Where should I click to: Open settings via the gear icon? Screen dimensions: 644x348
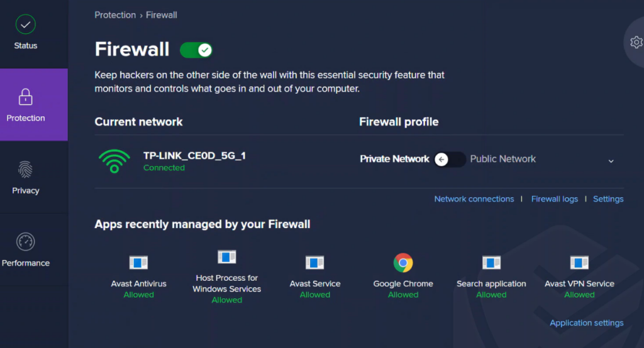pyautogui.click(x=636, y=42)
